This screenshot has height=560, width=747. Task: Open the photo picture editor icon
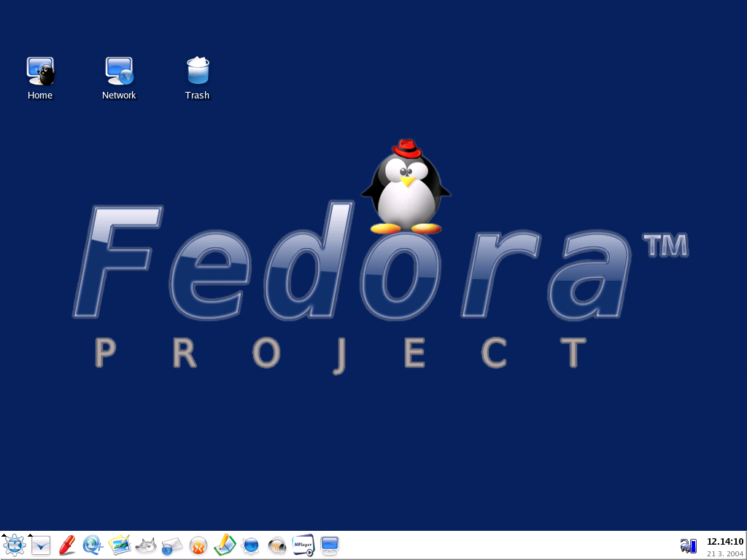tap(120, 545)
